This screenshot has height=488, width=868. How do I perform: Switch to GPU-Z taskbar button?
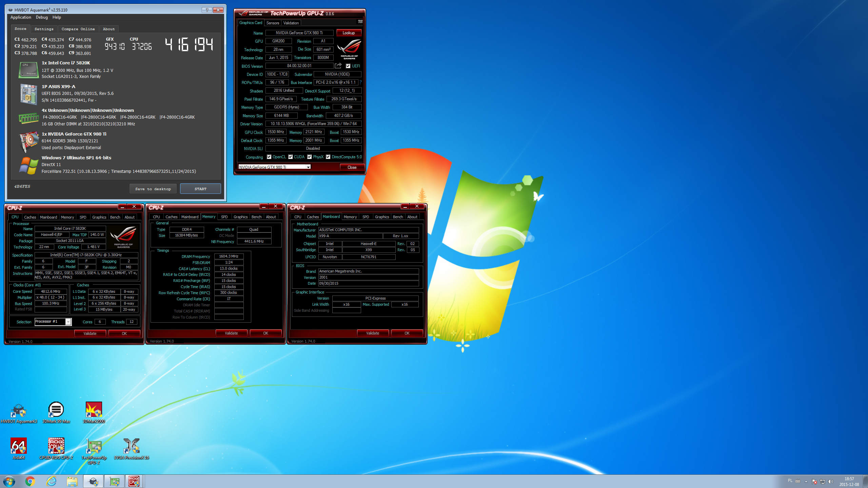point(114,481)
